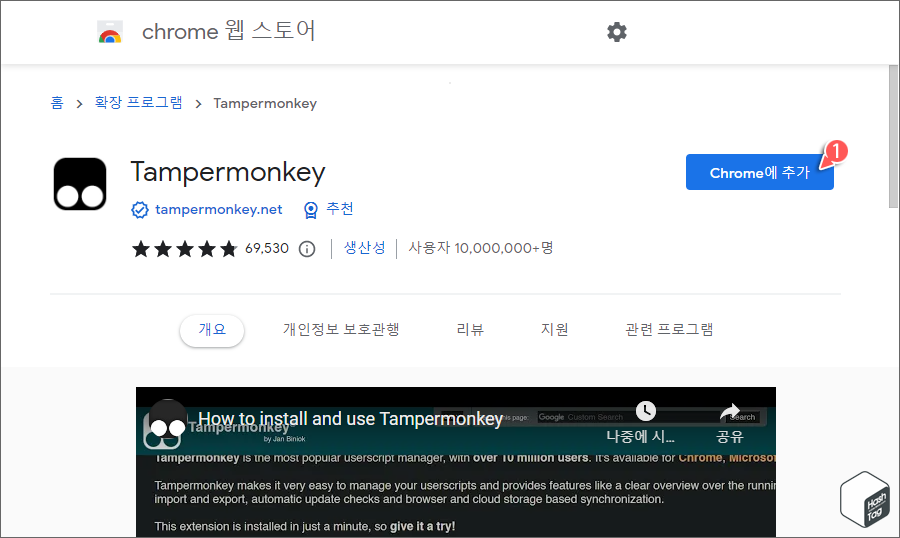This screenshot has height=538, width=900.
Task: Click the 추천 featured link
Action: (340, 208)
